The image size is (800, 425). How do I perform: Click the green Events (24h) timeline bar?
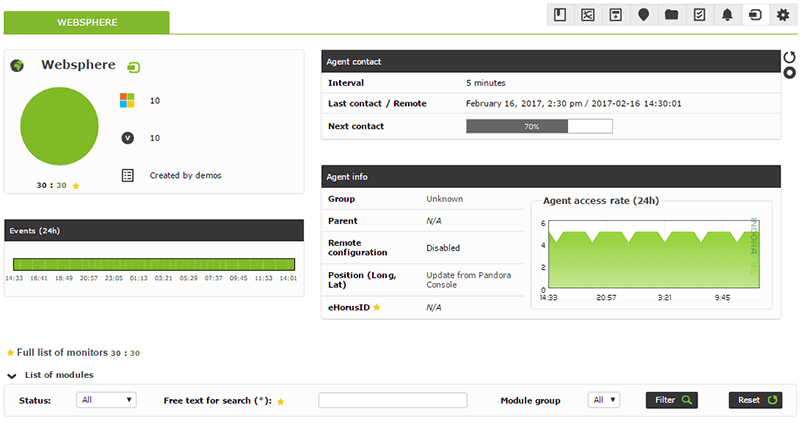154,264
